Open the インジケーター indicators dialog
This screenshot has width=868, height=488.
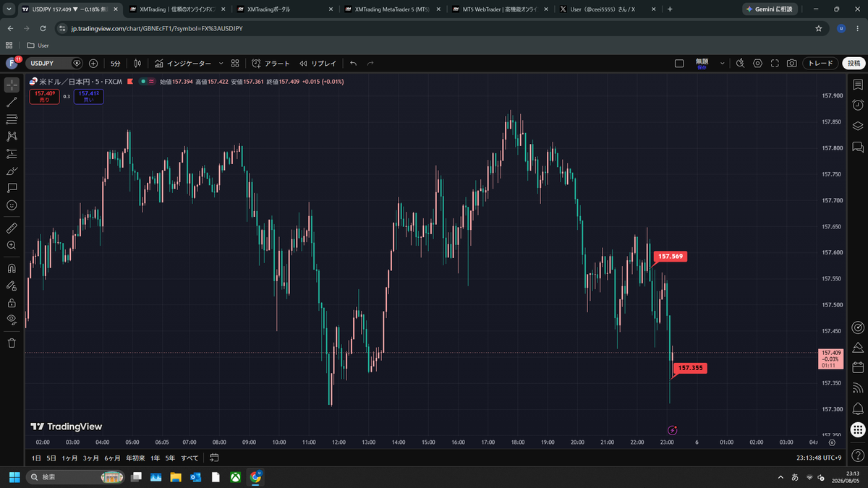[184, 64]
